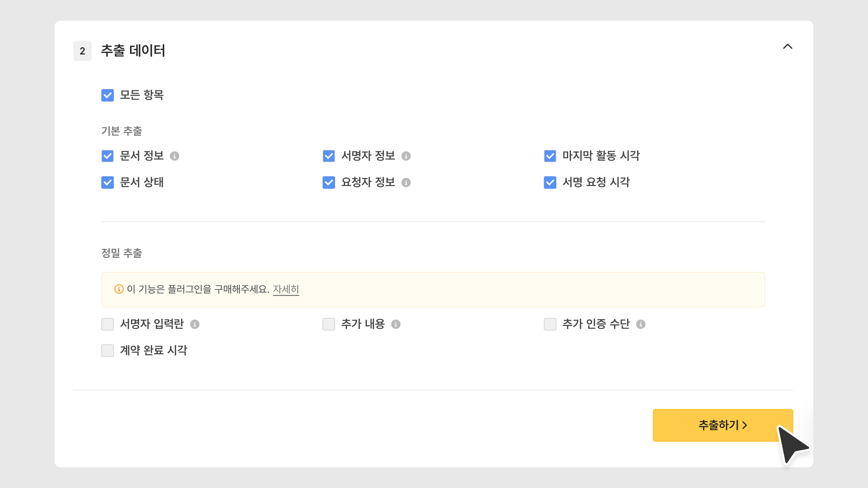The height and width of the screenshot is (488, 868).
Task: Uncheck the 문서 상태 checkbox
Action: [x=108, y=183]
